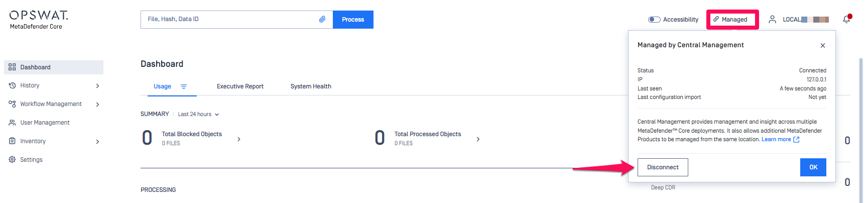Switch to the System Health tab
This screenshot has width=868, height=203.
[x=311, y=86]
